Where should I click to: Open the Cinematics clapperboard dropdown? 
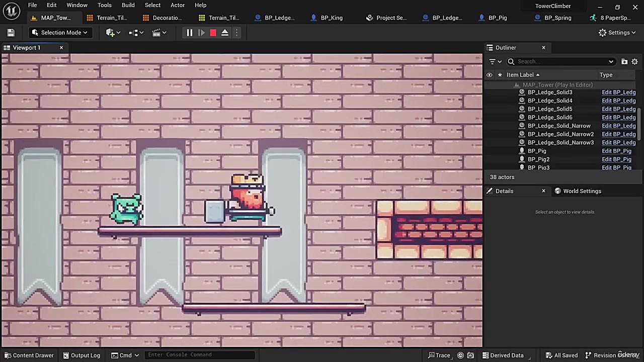159,33
